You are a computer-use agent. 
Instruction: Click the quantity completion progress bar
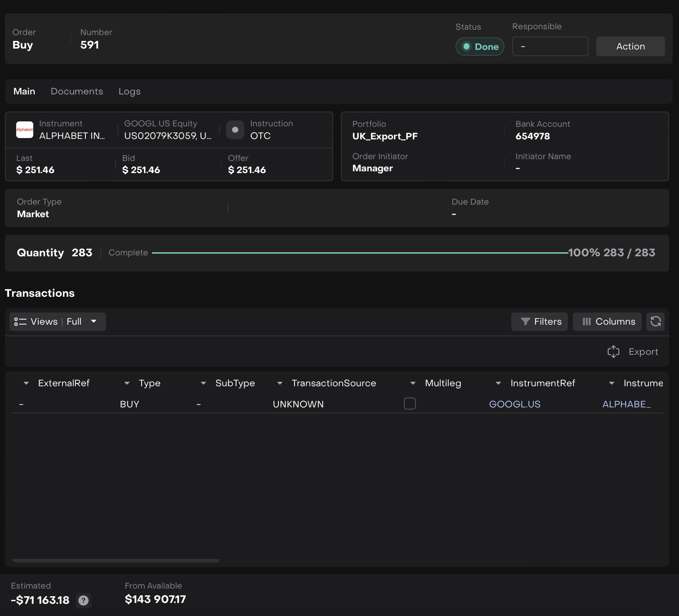[360, 253]
